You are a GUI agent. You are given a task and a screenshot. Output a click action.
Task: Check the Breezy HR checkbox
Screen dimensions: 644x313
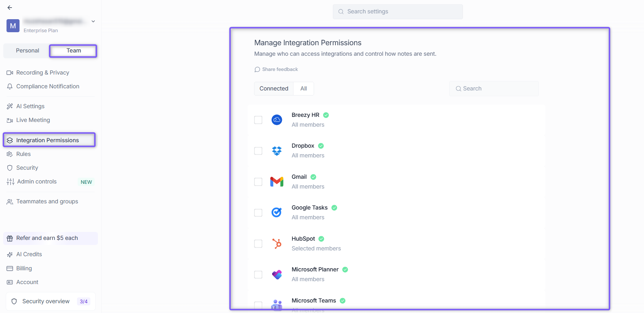(258, 120)
